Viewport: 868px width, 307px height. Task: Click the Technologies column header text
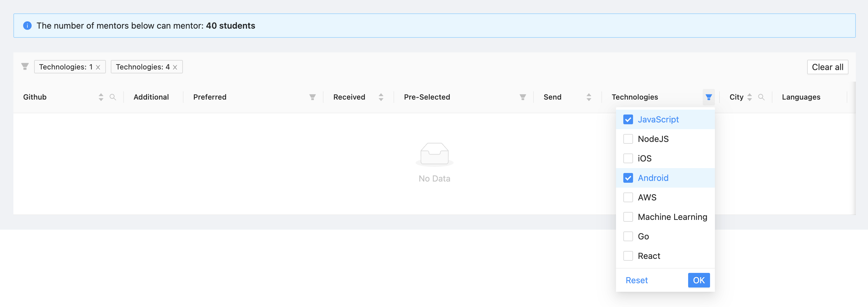(x=635, y=97)
